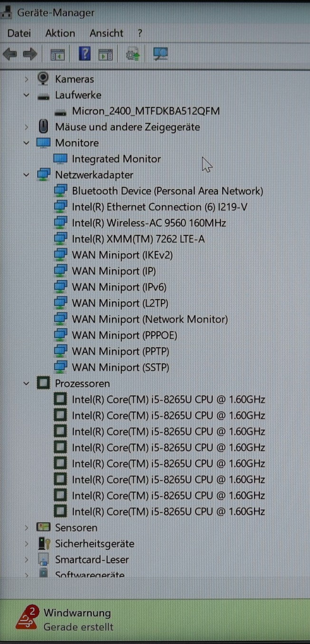Expand the Sensoren category
The width and height of the screenshot is (310, 644).
(27, 527)
